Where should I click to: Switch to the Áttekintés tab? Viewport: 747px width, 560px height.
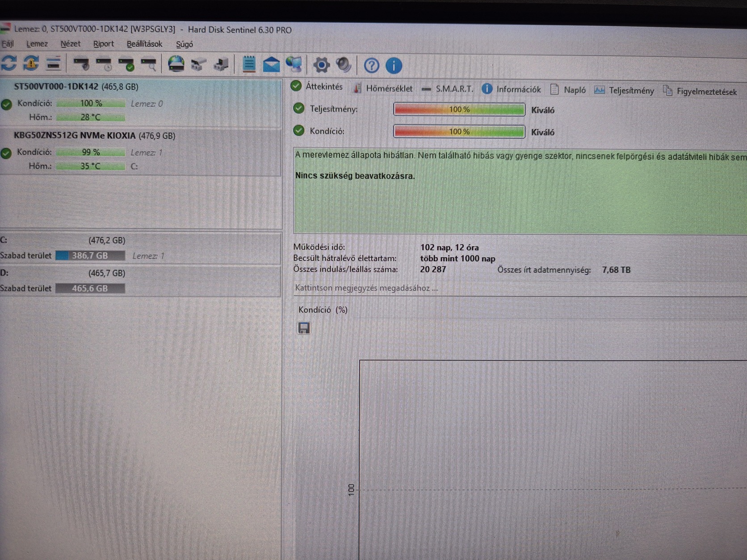pos(317,86)
